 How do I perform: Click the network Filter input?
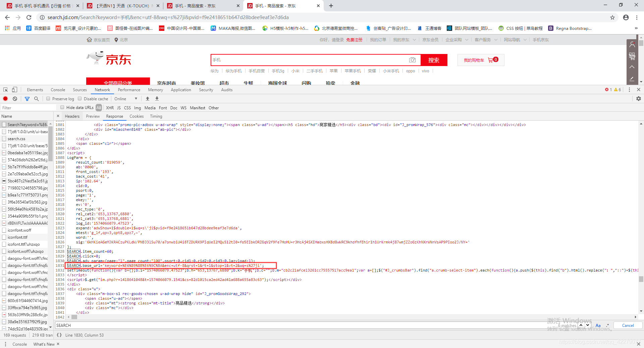29,108
